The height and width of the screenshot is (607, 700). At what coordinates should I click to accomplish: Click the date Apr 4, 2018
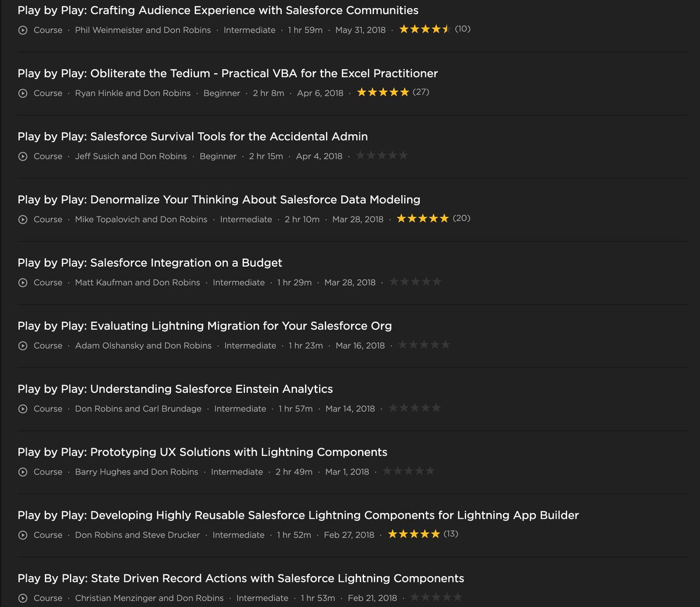[319, 156]
